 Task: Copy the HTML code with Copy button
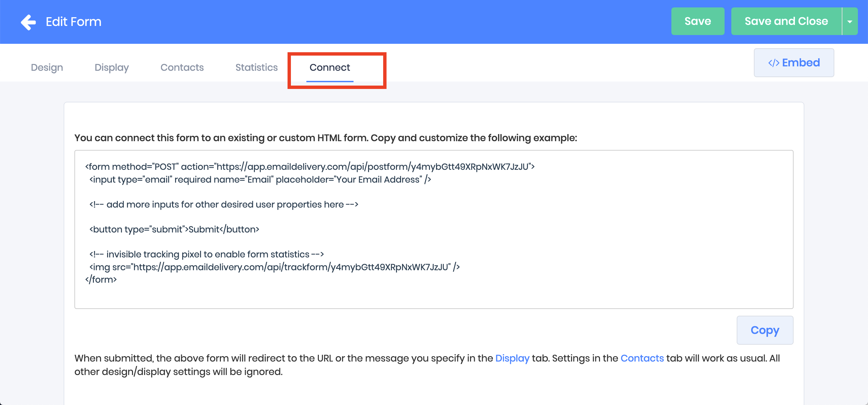(765, 330)
